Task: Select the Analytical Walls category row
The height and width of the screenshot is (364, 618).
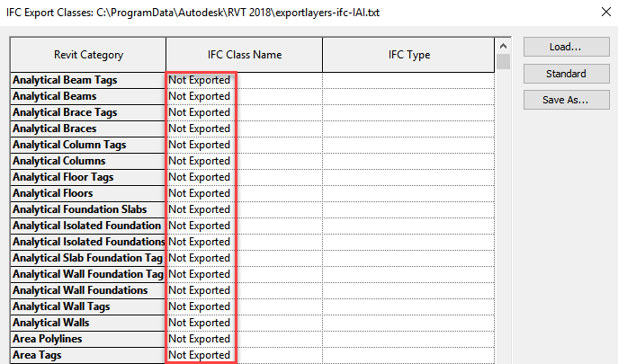Action: 88,323
